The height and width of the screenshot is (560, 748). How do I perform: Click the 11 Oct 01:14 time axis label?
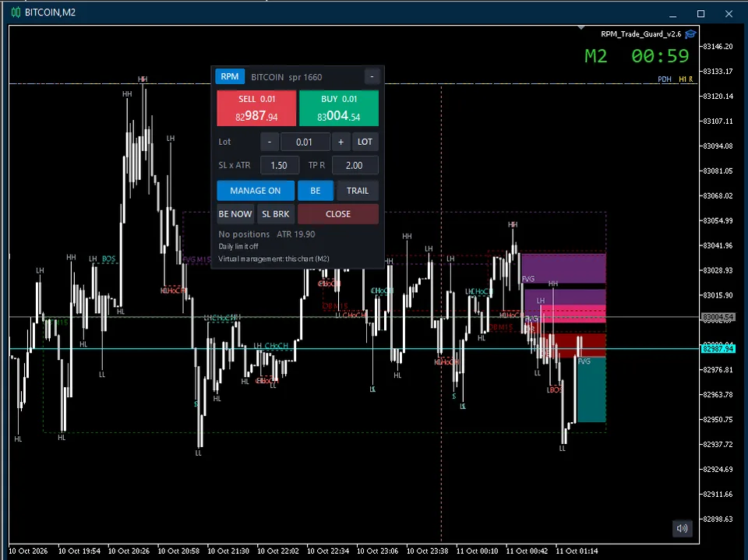tap(577, 551)
